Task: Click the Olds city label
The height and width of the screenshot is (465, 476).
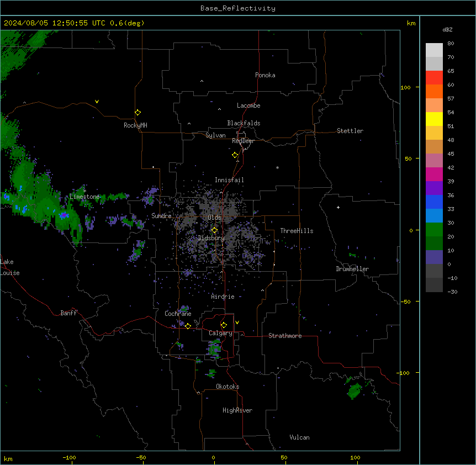Action: tap(214, 218)
